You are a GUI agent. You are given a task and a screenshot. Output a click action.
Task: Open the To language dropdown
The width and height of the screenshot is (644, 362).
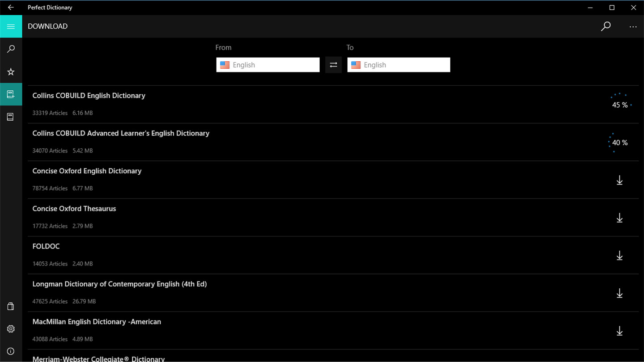(399, 65)
